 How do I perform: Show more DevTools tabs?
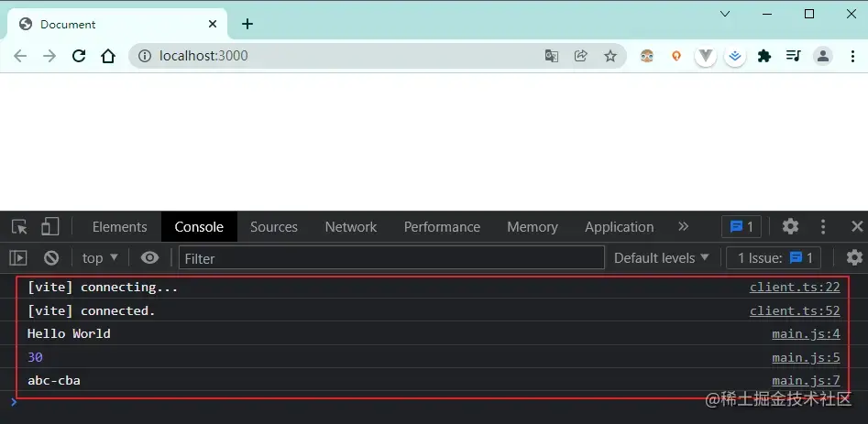(x=683, y=226)
